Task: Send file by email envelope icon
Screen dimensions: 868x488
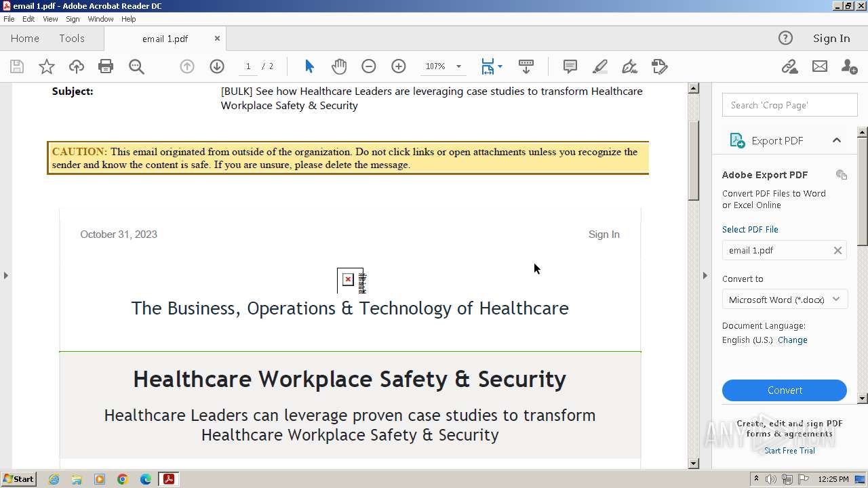Action: click(820, 66)
